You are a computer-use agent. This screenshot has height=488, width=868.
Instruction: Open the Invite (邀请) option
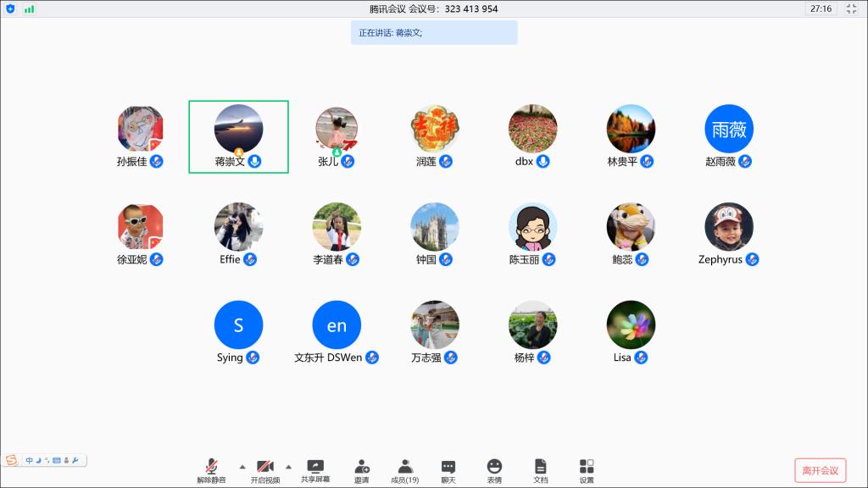(362, 467)
